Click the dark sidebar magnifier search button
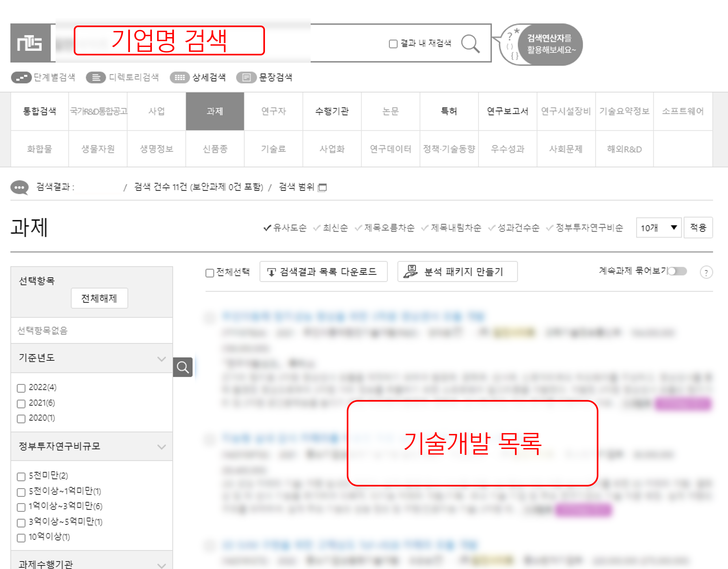 click(183, 367)
